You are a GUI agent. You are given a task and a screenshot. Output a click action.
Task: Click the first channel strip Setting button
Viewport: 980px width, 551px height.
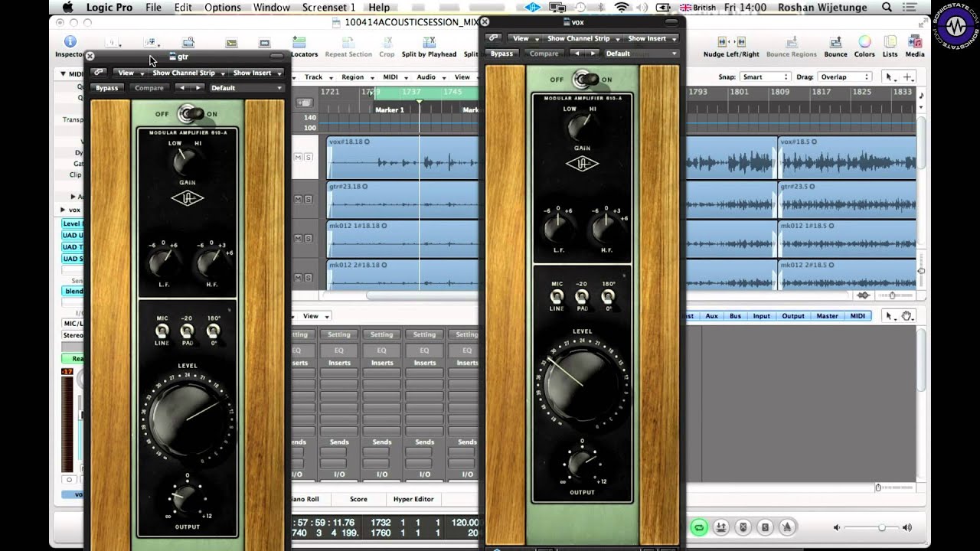point(338,334)
